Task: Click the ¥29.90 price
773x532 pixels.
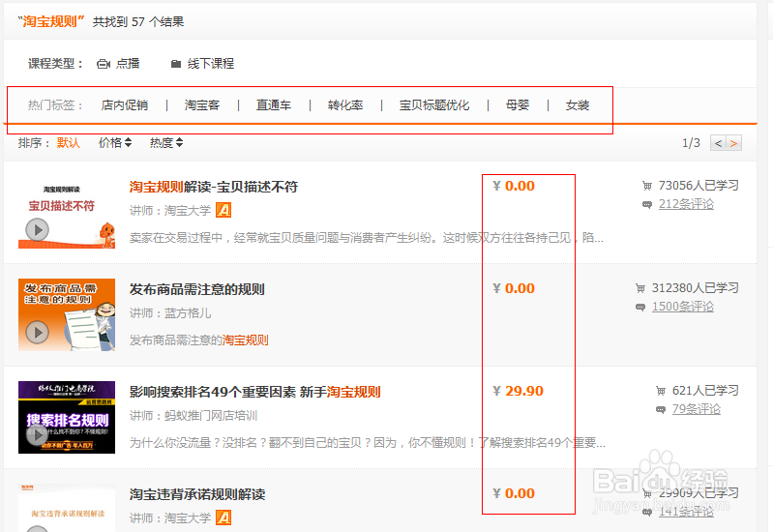Action: [x=518, y=391]
